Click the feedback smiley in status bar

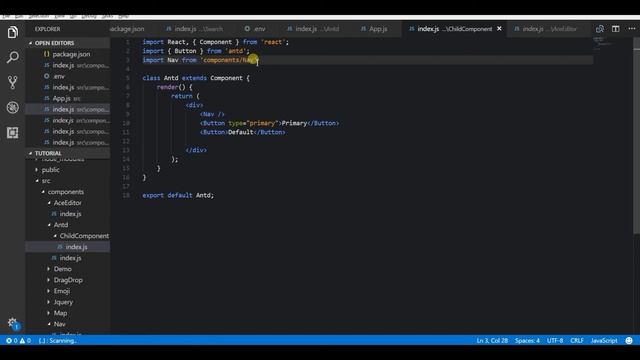pyautogui.click(x=629, y=340)
